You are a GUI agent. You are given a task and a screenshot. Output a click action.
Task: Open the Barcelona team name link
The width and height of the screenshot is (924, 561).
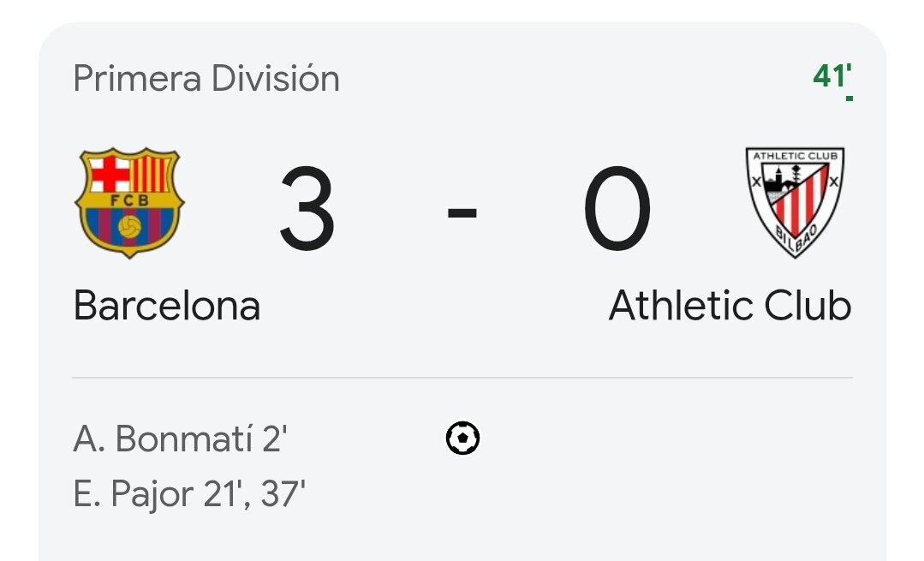pos(167,306)
